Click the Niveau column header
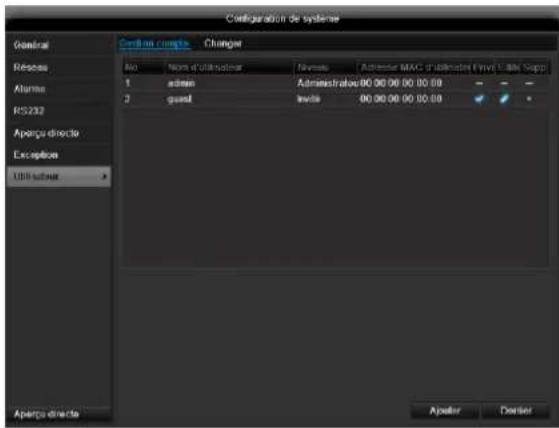This screenshot has height=428, width=559. coord(325,67)
